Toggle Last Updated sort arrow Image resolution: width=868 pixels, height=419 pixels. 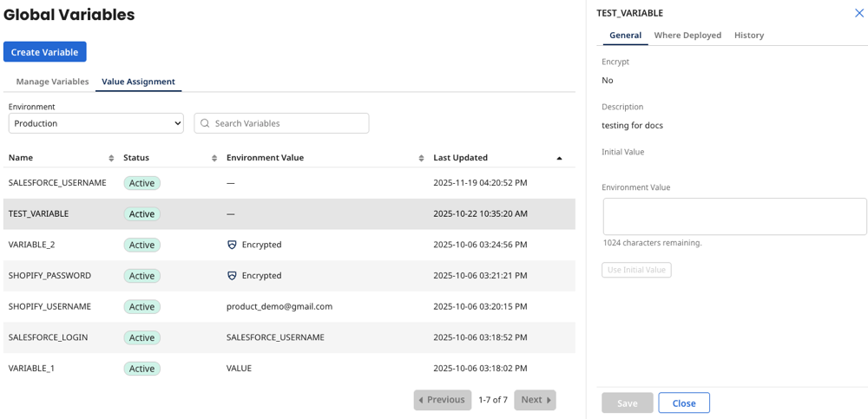(x=559, y=158)
